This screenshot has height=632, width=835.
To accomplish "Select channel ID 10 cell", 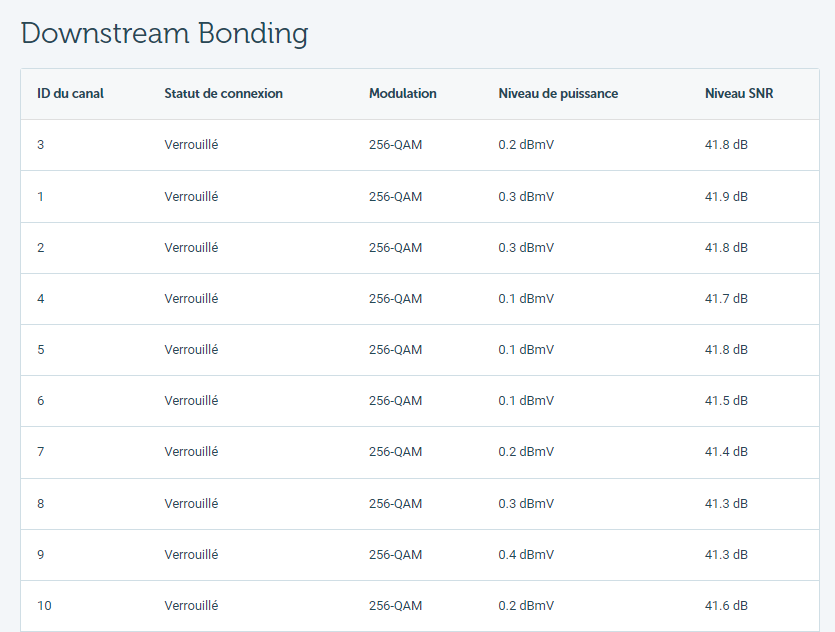I will click(44, 606).
